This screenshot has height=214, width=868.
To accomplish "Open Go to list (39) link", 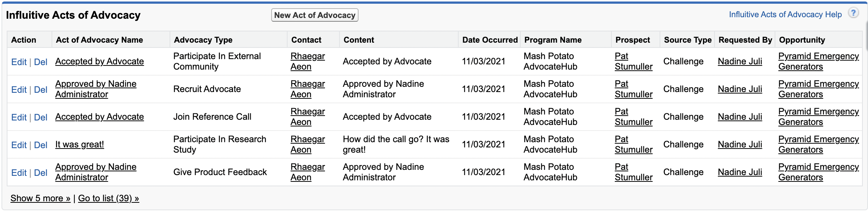I will tap(108, 198).
